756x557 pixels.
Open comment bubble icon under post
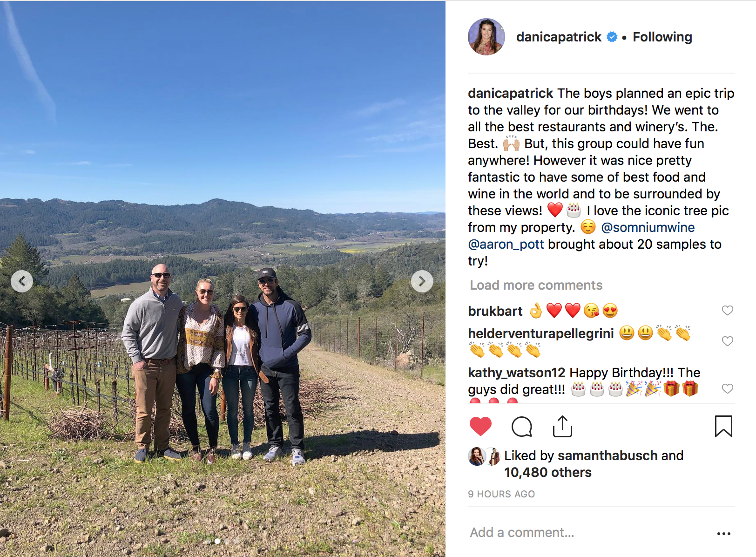coord(521,426)
